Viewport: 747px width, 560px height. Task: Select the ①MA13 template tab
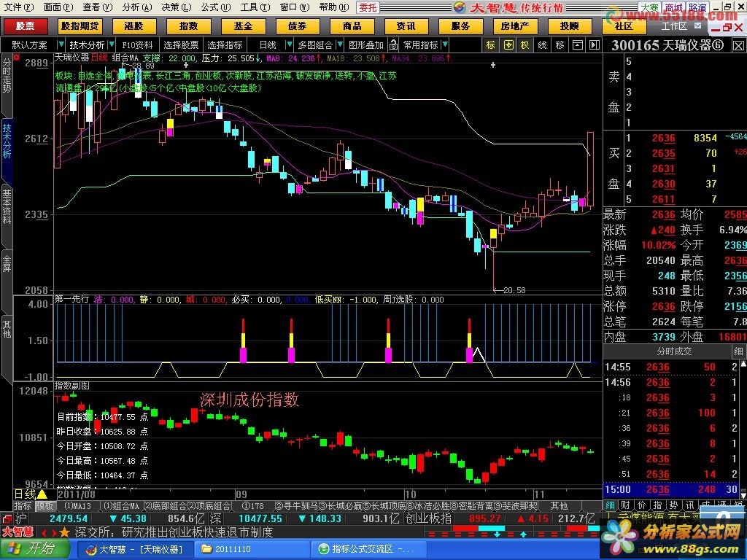click(x=77, y=506)
